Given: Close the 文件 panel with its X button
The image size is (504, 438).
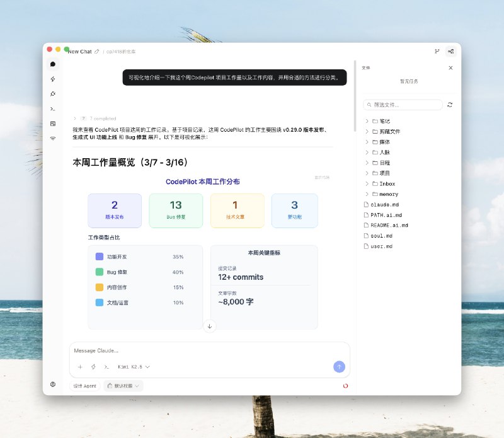Looking at the screenshot, I should click(x=451, y=67).
